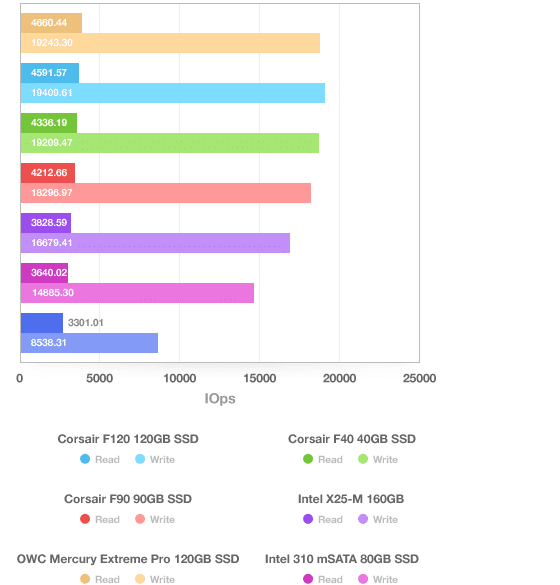
Task: Select the 19409.61 light blue bar
Action: [x=173, y=93]
